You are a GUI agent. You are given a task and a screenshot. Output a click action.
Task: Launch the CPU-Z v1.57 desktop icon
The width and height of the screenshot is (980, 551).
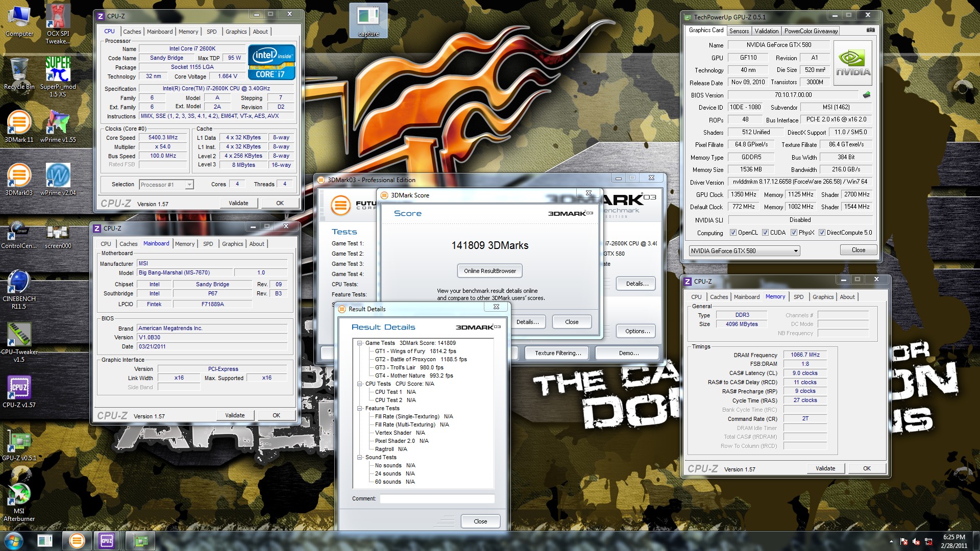coord(19,392)
